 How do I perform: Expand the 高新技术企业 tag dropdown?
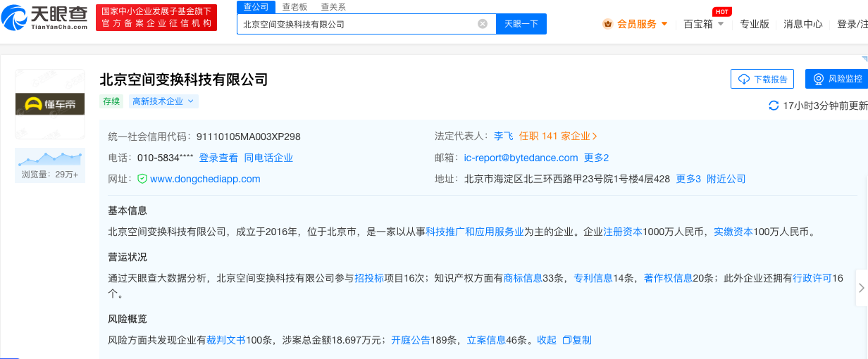pyautogui.click(x=163, y=101)
